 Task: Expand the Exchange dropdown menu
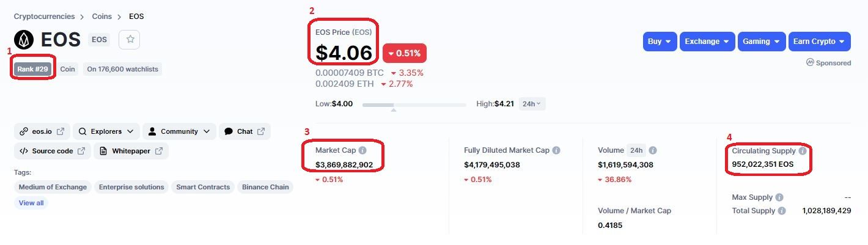click(x=707, y=42)
